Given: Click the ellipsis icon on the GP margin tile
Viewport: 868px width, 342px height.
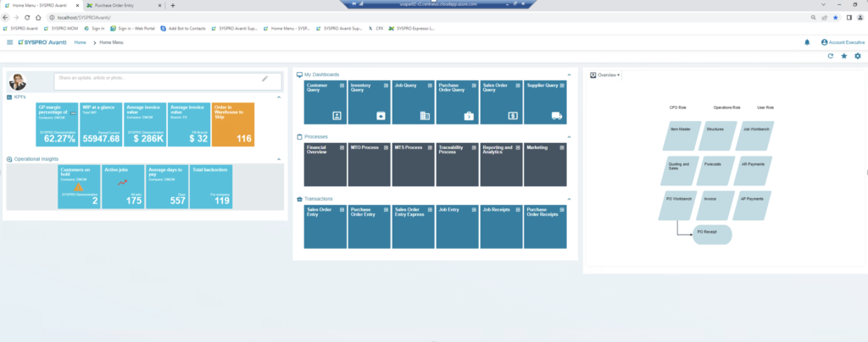Looking at the screenshot, I should [73, 113].
